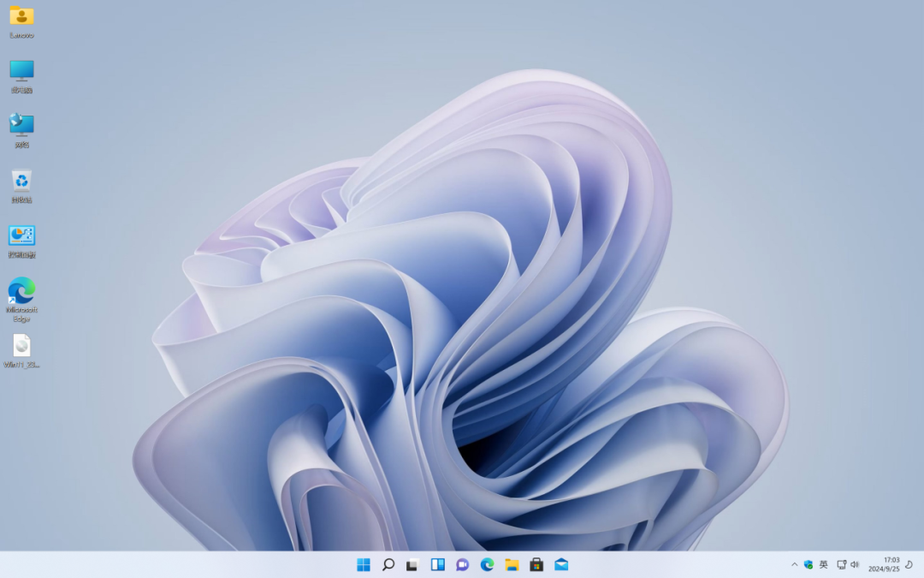The height and width of the screenshot is (578, 924).
Task: Open the Windows Start menu
Action: click(364, 565)
